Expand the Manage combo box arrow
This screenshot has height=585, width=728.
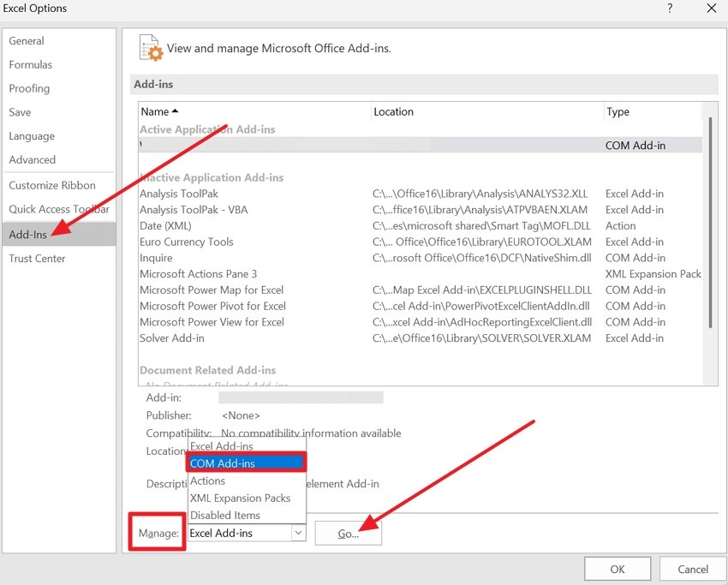pyautogui.click(x=299, y=533)
